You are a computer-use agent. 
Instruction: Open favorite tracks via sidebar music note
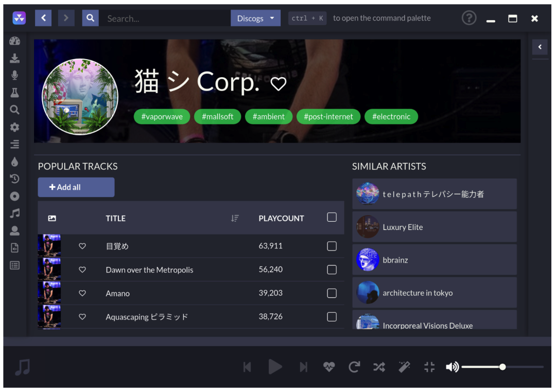14,213
